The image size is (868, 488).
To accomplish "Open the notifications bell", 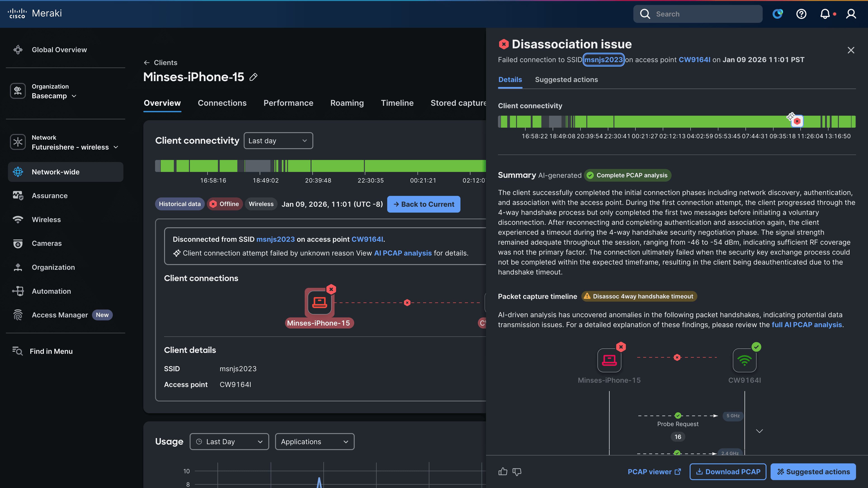I will coord(825,14).
